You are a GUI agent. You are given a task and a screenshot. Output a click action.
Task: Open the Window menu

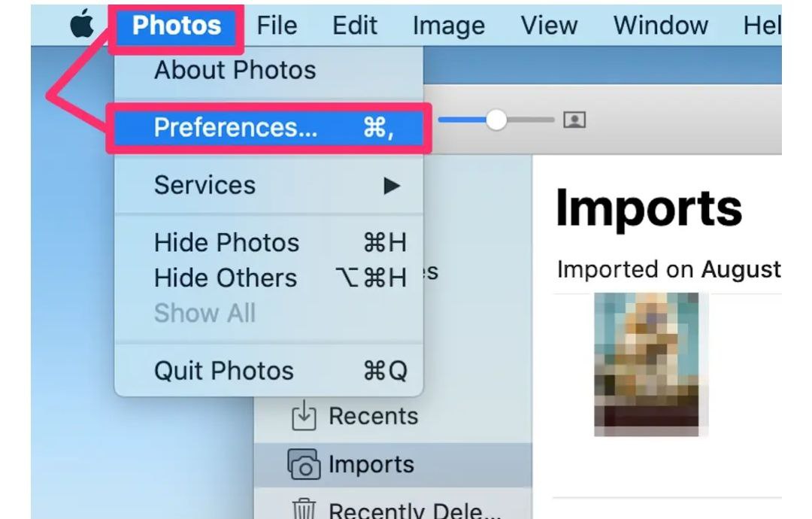(x=660, y=26)
